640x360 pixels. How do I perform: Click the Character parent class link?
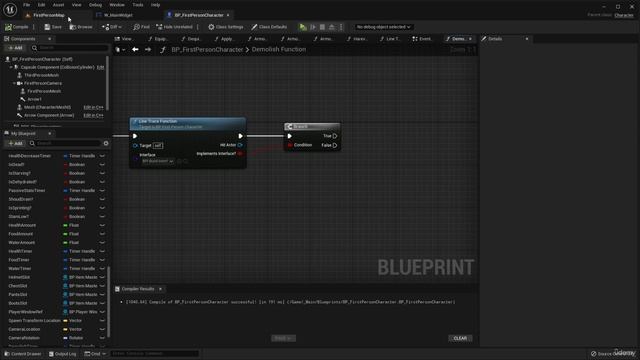(624, 15)
